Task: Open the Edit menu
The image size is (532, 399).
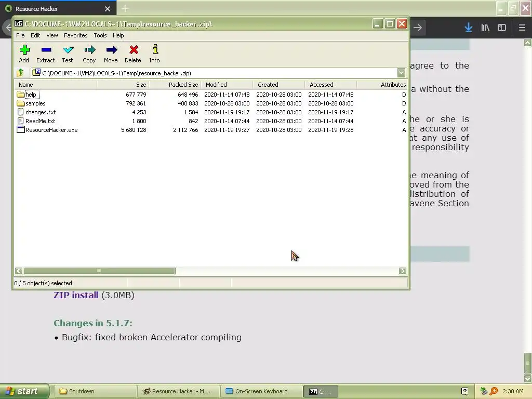Action: 35,35
